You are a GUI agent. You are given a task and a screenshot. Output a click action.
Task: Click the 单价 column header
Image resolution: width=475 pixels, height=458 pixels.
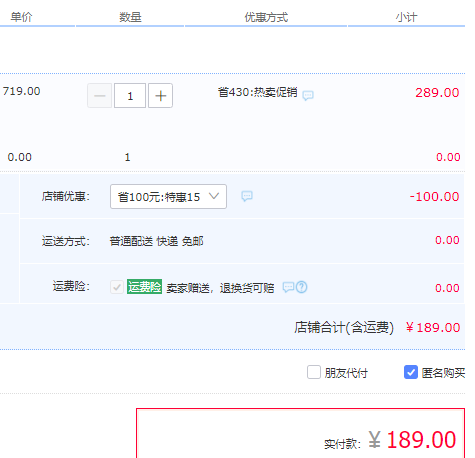tap(21, 17)
